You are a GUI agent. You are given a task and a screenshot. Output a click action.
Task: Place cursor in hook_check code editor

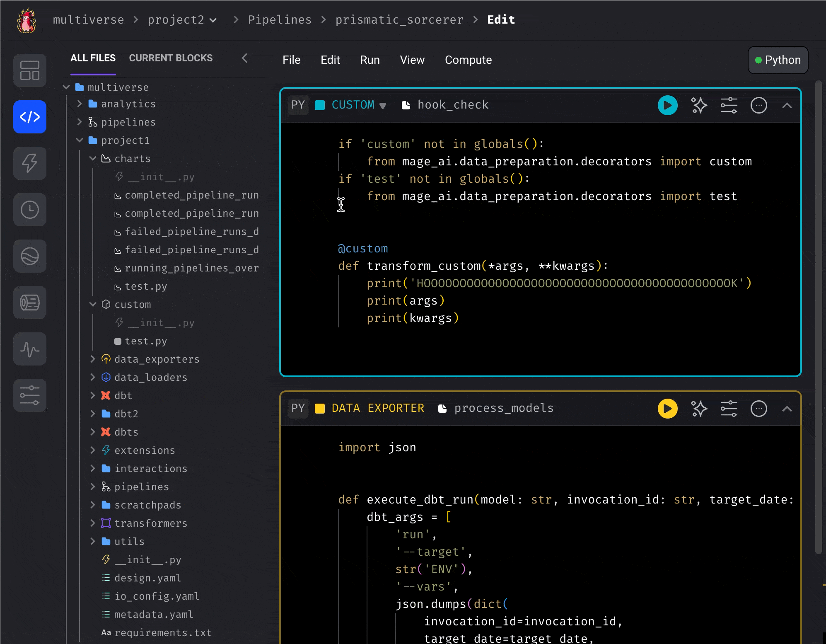click(x=541, y=249)
